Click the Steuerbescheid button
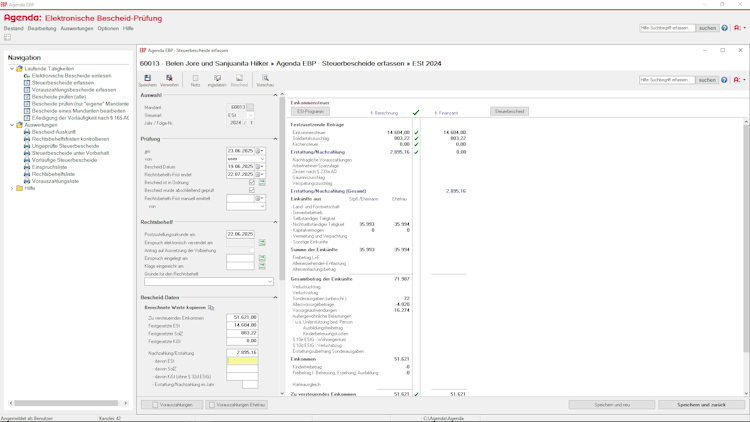The image size is (750, 422). 509,111
